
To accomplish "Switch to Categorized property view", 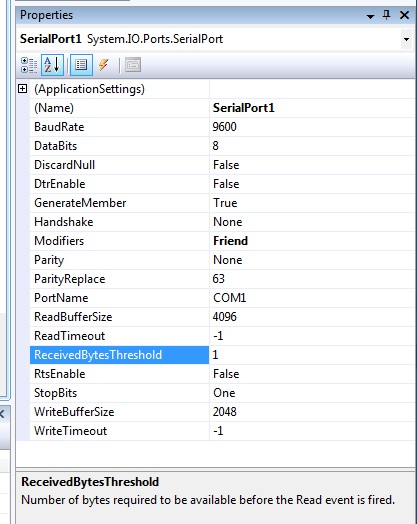I will [29, 65].
